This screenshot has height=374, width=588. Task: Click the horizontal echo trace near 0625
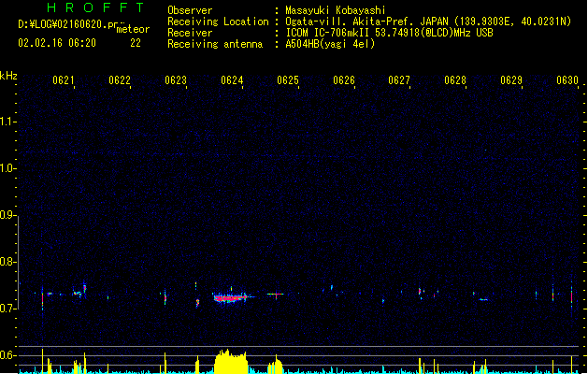(276, 295)
